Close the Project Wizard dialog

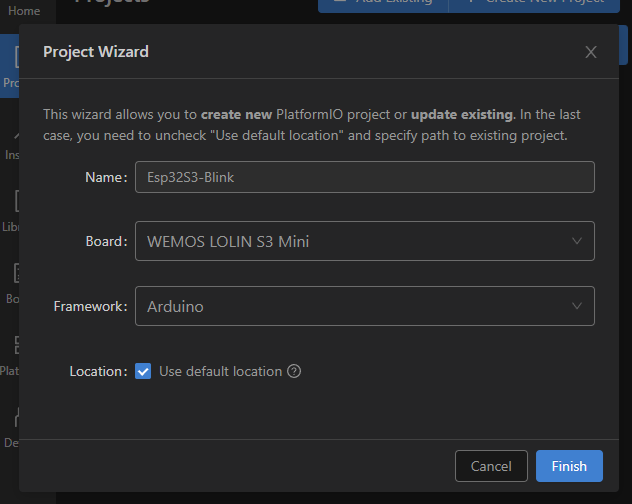coord(590,52)
